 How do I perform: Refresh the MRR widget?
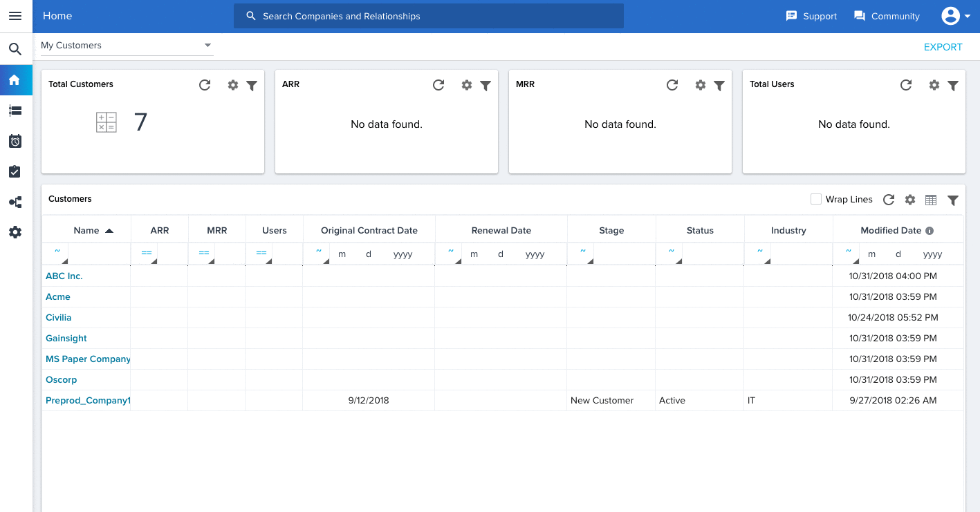click(672, 85)
